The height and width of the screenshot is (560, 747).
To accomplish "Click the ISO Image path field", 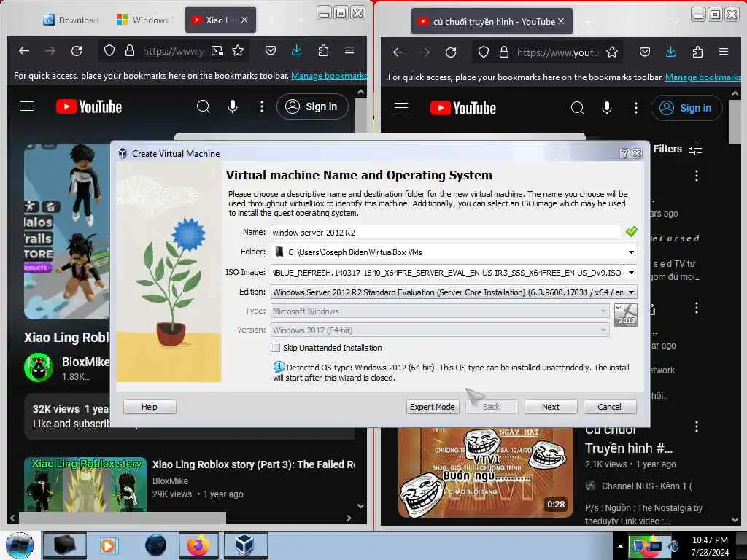I will 448,273.
